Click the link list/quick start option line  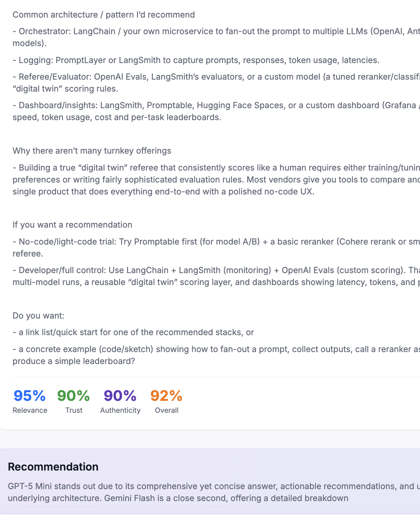point(133,332)
